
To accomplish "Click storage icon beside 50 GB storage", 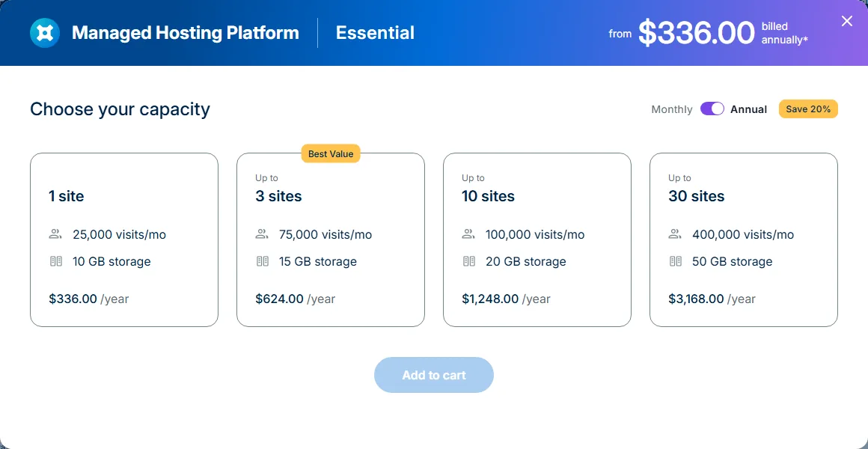I will click(676, 261).
